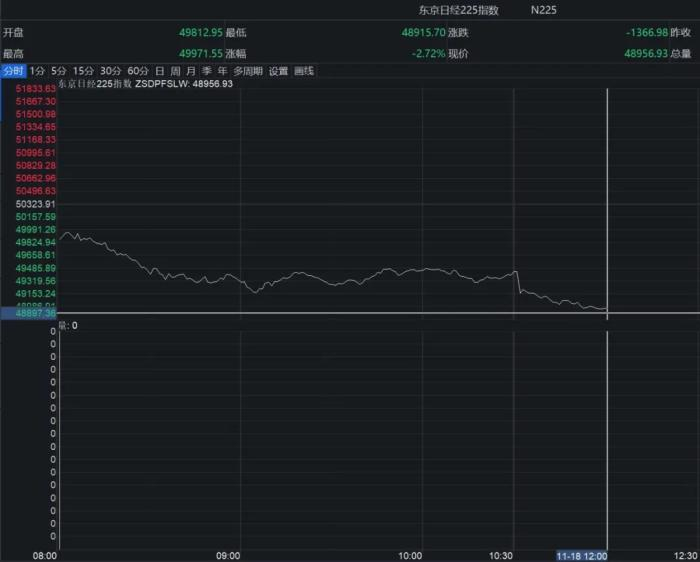Click the change percent -2.72%
The height and width of the screenshot is (562, 700).
429,54
